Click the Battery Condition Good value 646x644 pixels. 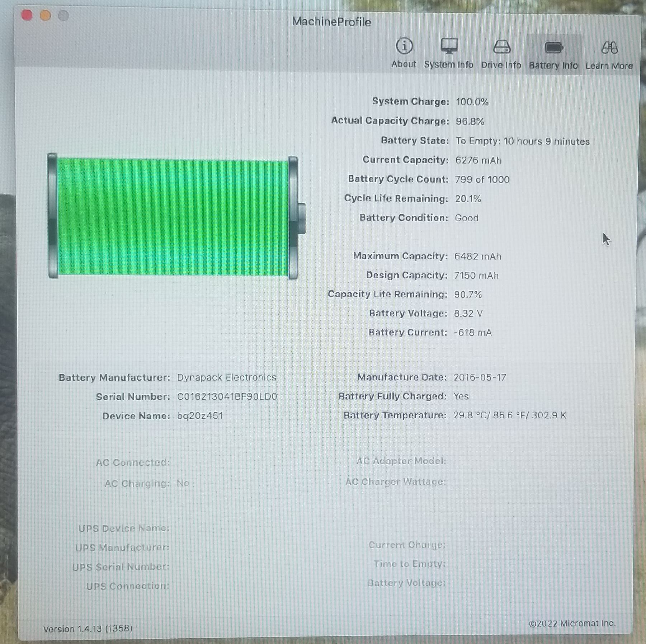click(x=466, y=218)
